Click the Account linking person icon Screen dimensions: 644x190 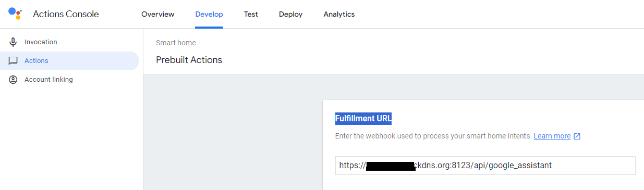(x=13, y=80)
